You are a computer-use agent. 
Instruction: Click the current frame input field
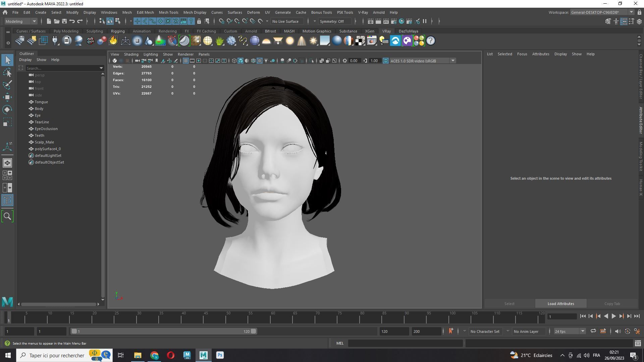562,316
